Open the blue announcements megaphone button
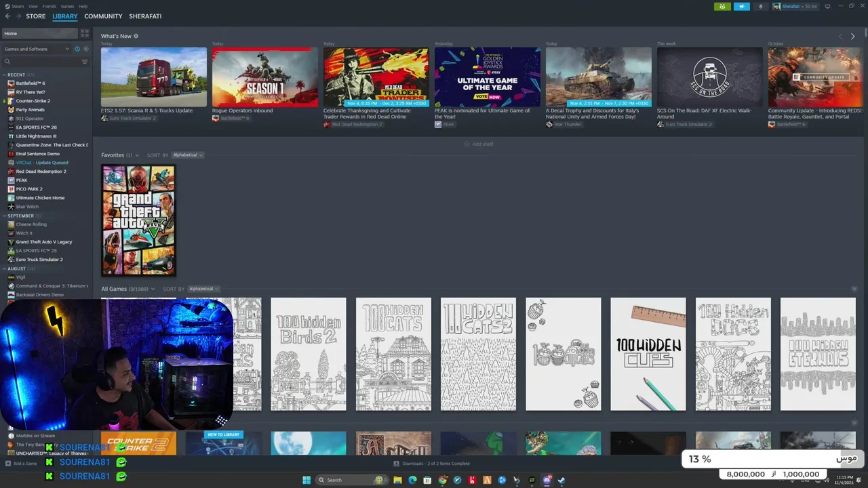 [742, 6]
